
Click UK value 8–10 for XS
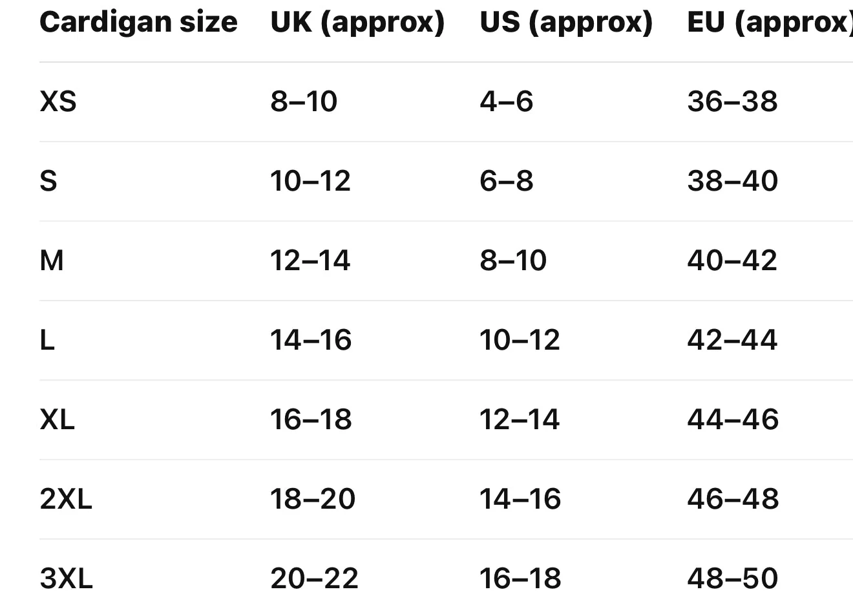click(x=304, y=101)
